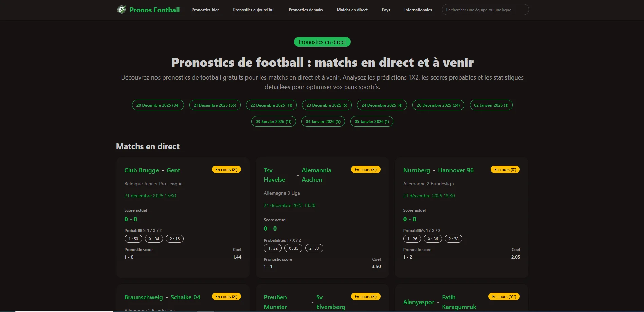
Task: Select the '02 Janvier 2026 (1)' date filter
Action: coord(491,105)
